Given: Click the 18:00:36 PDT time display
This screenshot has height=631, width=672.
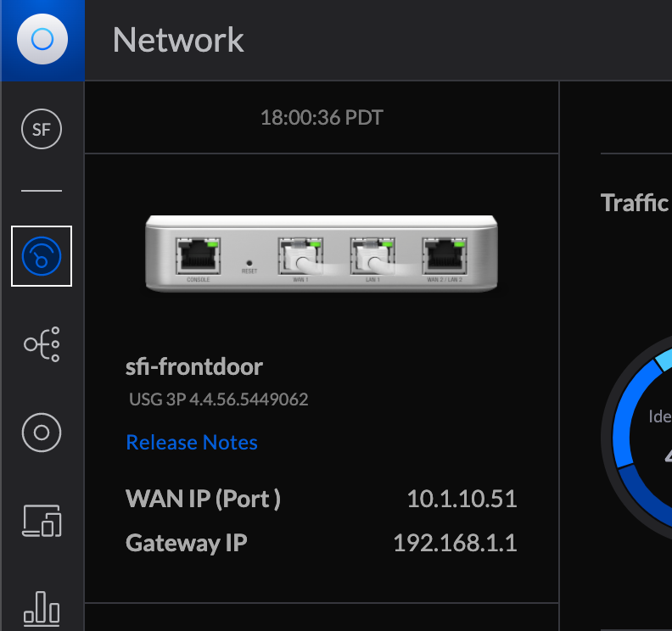Looking at the screenshot, I should point(322,118).
